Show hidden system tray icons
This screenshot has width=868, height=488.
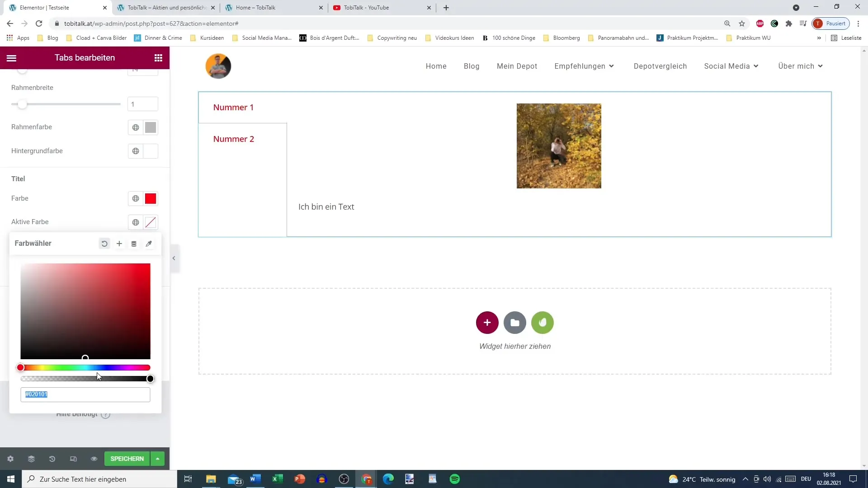(x=745, y=479)
